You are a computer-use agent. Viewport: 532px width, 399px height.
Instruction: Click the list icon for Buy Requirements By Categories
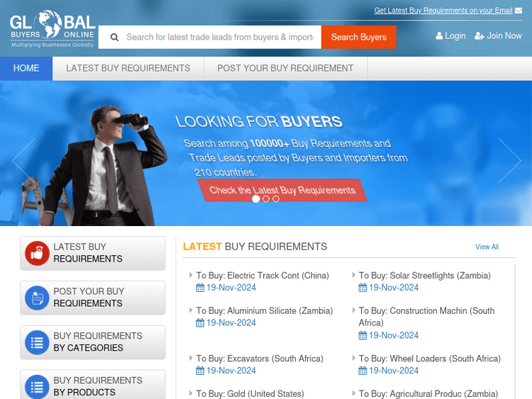(38, 342)
